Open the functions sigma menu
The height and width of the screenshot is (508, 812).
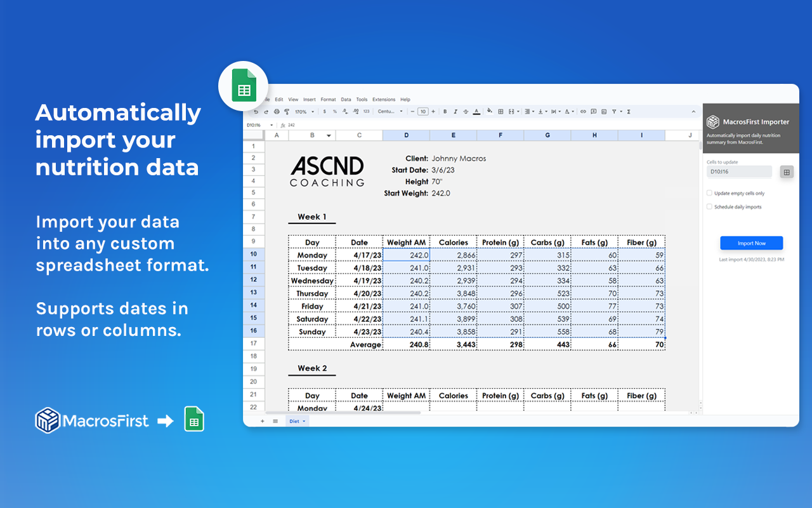(x=629, y=112)
